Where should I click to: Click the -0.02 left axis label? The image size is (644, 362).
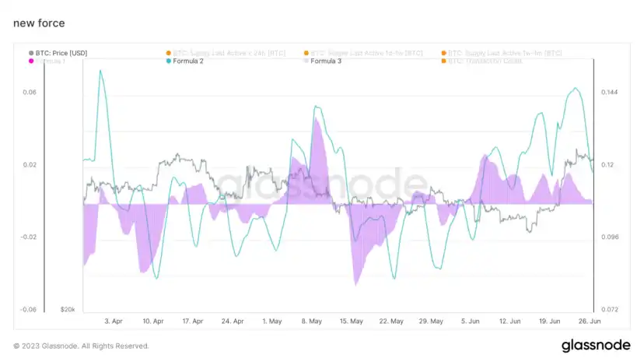click(x=28, y=237)
